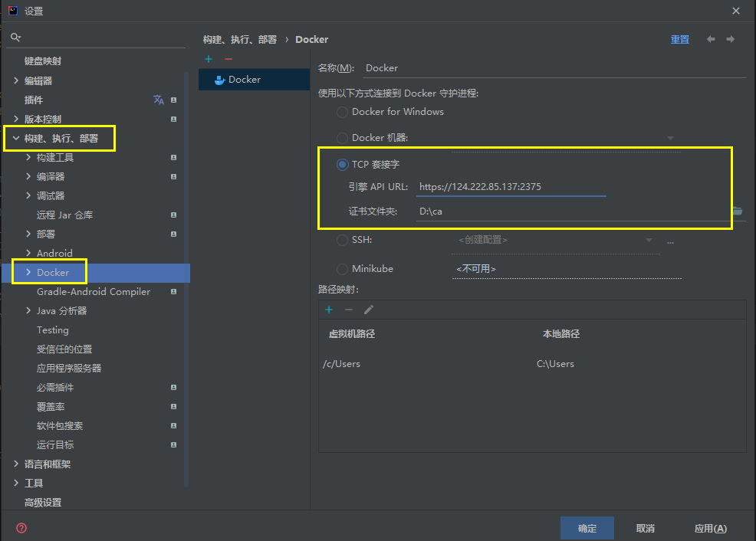Click project-level icon beside 必需插件

point(173,387)
